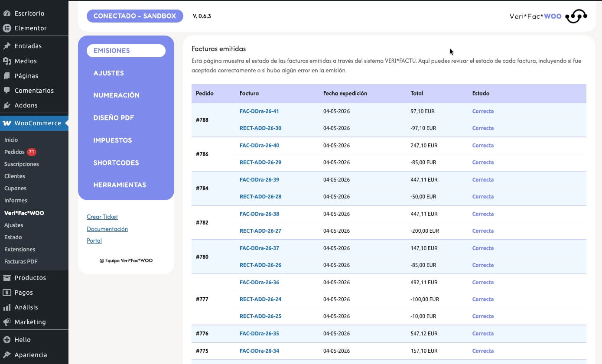Open the Estado submenu item
This screenshot has width=602, height=364.
[x=13, y=237]
